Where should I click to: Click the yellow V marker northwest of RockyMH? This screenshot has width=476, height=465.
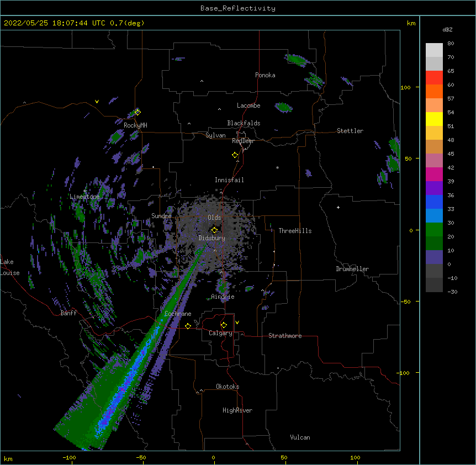[x=97, y=102]
